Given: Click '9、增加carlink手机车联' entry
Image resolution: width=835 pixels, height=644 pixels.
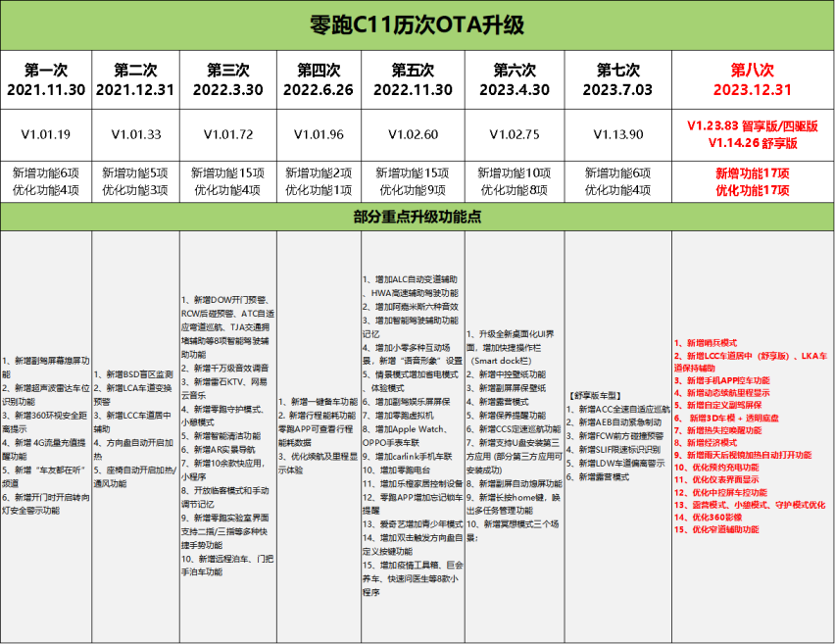Looking at the screenshot, I should point(408,456).
